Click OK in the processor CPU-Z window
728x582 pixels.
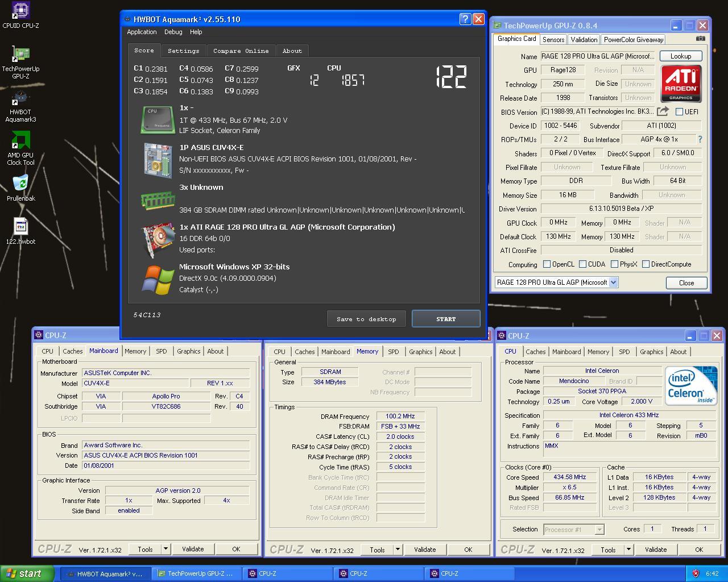[x=699, y=550]
